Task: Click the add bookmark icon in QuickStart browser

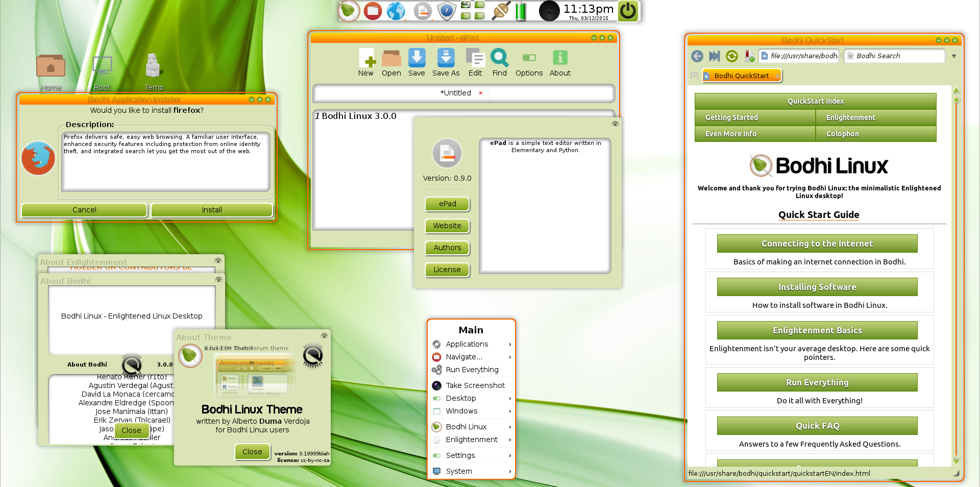Action: pos(750,56)
